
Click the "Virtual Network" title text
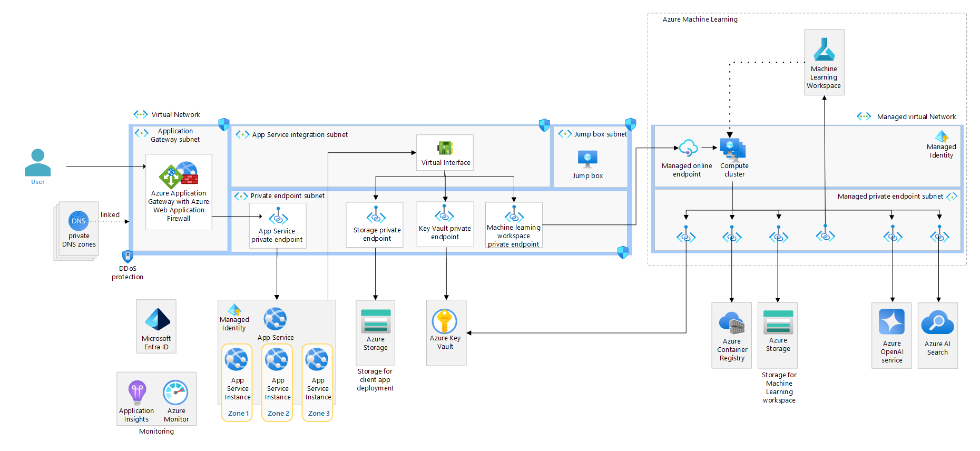pos(176,115)
